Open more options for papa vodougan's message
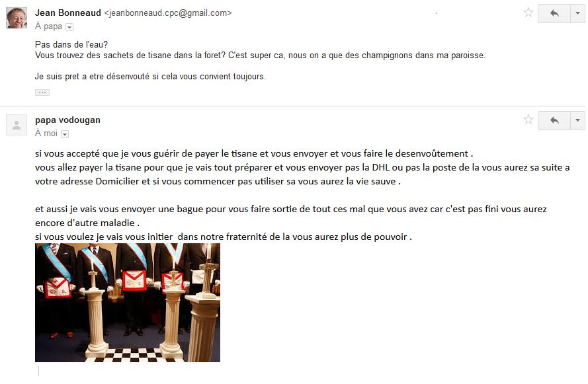This screenshot has width=588, height=384. (x=577, y=120)
